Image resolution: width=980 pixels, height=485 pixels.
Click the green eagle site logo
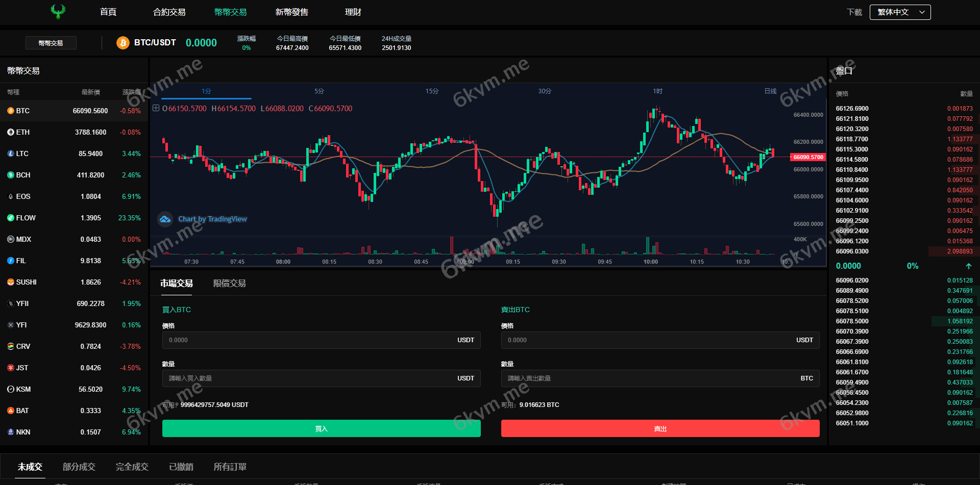coord(58,11)
